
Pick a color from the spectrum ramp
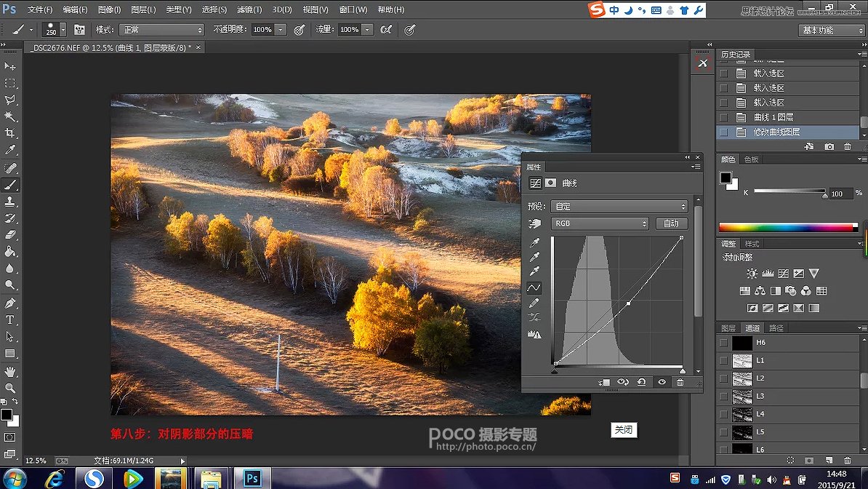click(788, 227)
